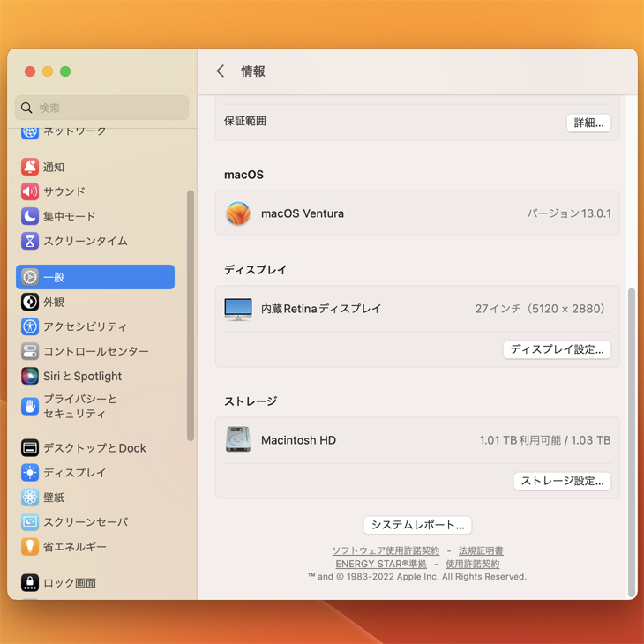Click the 通知 bell icon in sidebar
Screen dimensions: 644x644
[30, 167]
